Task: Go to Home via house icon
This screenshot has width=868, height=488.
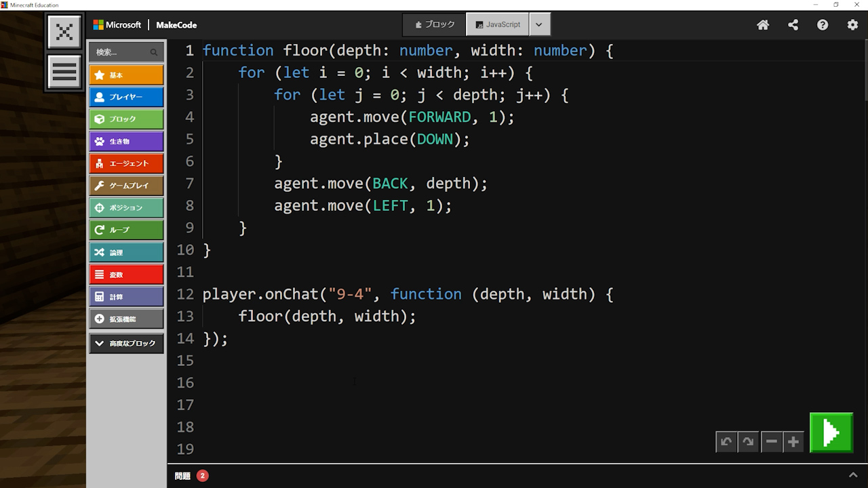Action: [x=763, y=25]
